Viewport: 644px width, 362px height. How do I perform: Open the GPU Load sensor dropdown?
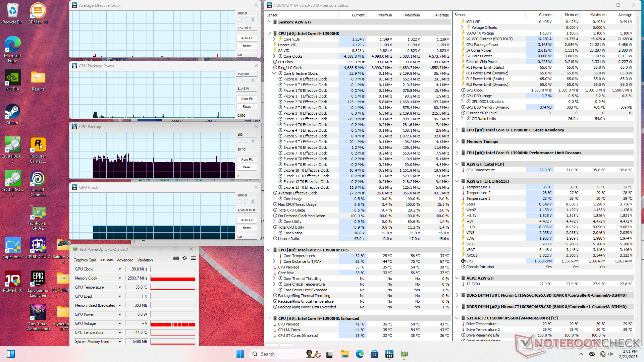tap(120, 296)
